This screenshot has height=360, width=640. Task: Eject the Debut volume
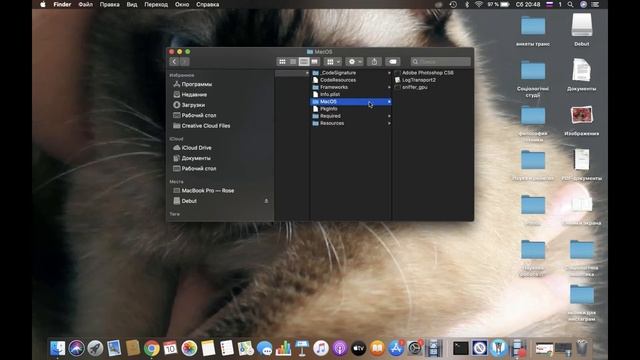tap(266, 201)
